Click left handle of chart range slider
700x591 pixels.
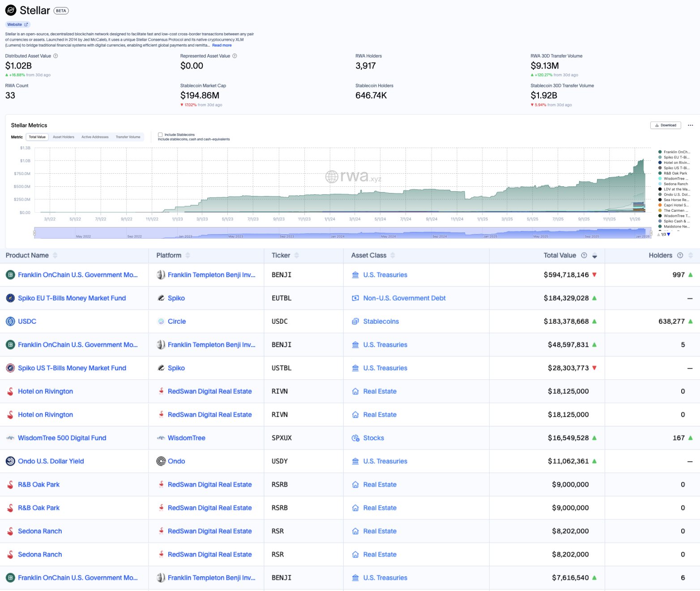point(34,233)
